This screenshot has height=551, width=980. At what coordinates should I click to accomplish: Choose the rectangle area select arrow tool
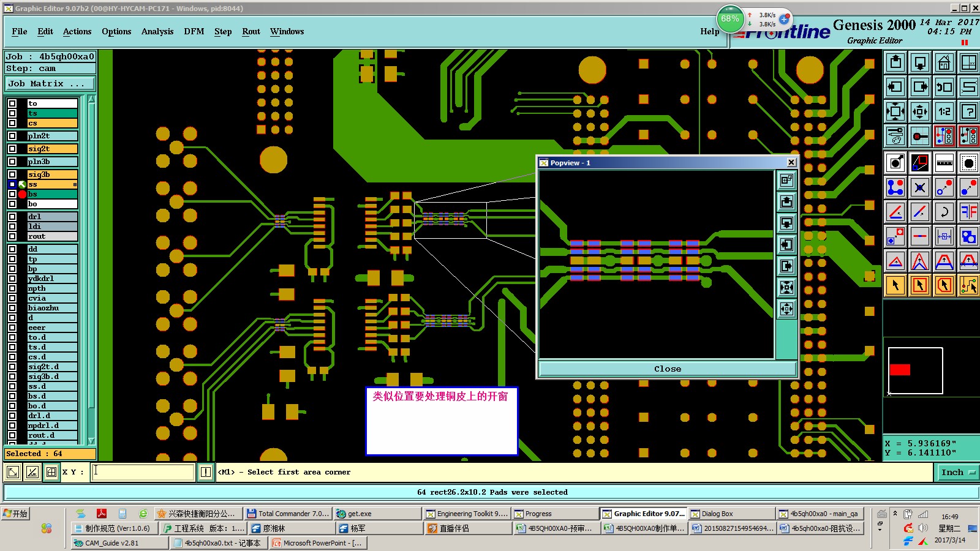point(919,285)
